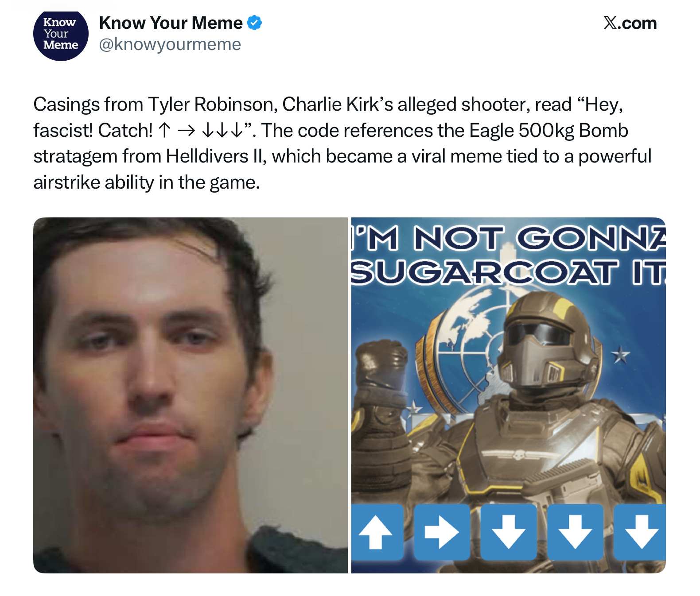Viewport: 700px width, 596px height.
Task: Select the up arrow stratagem icon
Action: pos(377,532)
